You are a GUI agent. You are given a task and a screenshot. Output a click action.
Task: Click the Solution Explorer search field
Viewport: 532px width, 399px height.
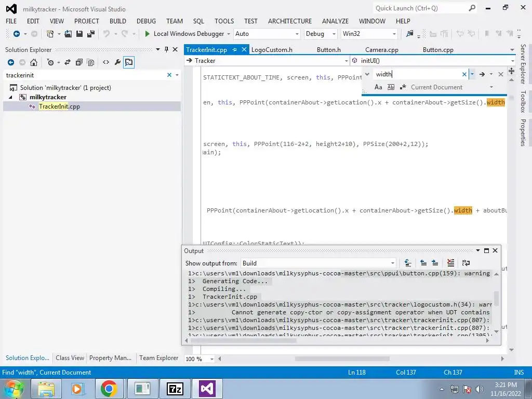pos(85,75)
